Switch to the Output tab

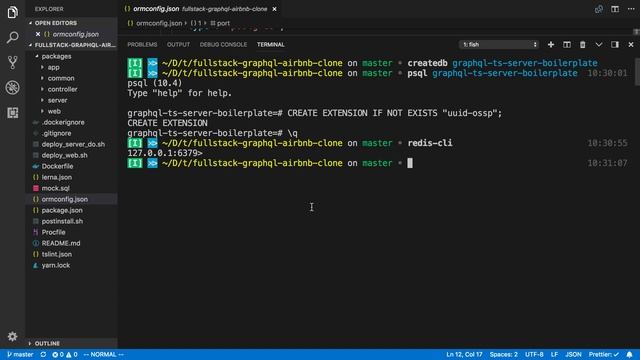tap(178, 44)
